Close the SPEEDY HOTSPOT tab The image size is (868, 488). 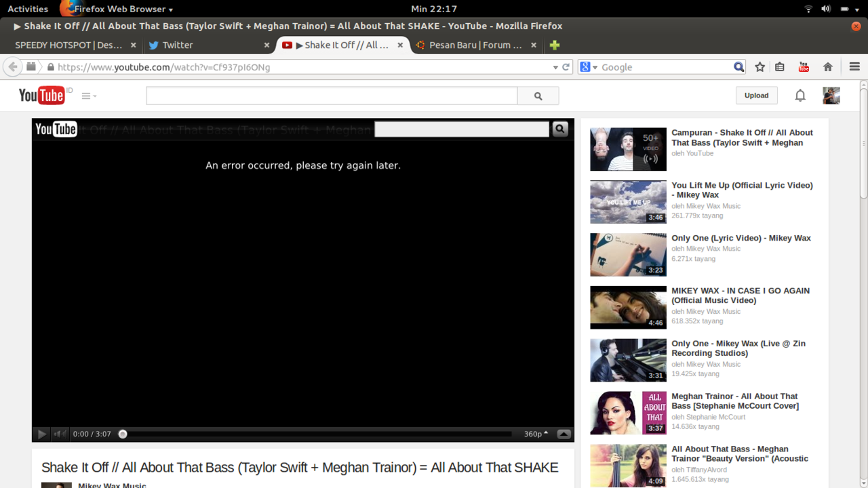134,45
